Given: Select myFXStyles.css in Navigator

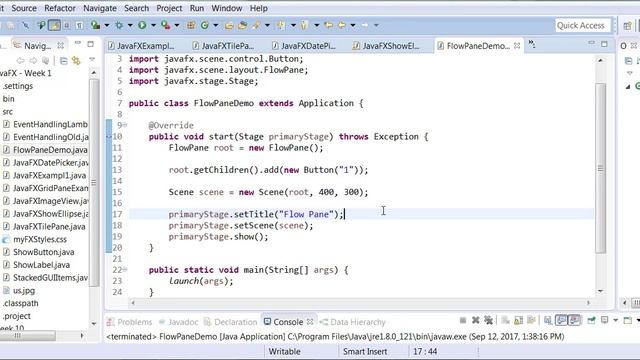Looking at the screenshot, I should [x=35, y=239].
